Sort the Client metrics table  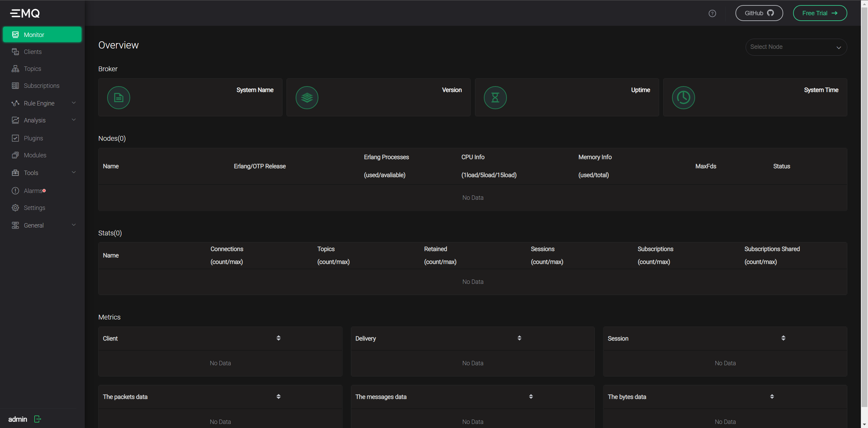(x=278, y=338)
